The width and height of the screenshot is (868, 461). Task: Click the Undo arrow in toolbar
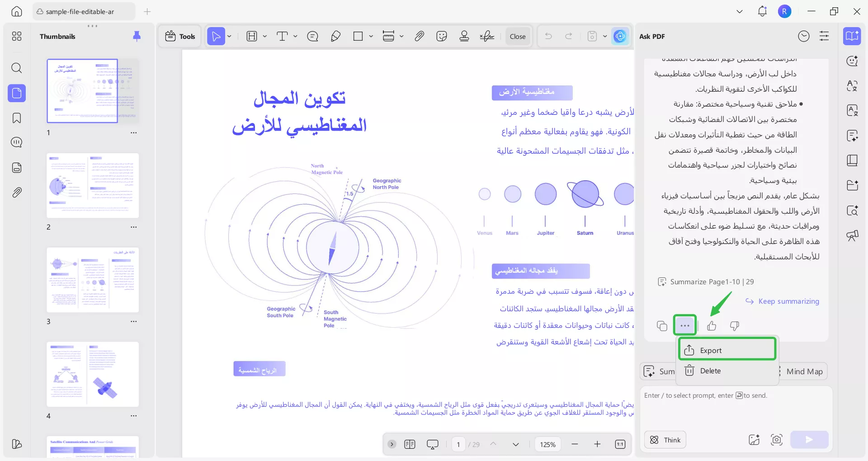pos(548,36)
